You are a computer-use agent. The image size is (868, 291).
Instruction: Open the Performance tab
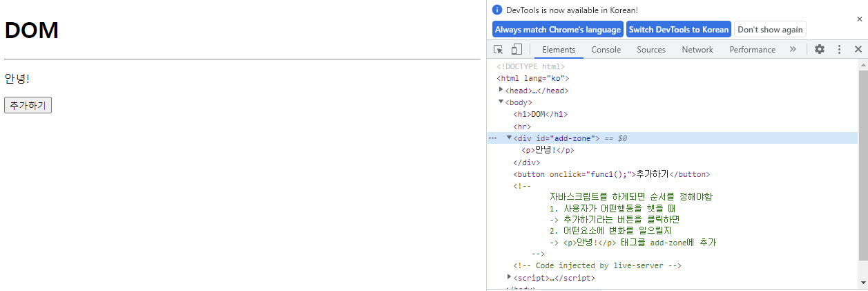pyautogui.click(x=752, y=49)
